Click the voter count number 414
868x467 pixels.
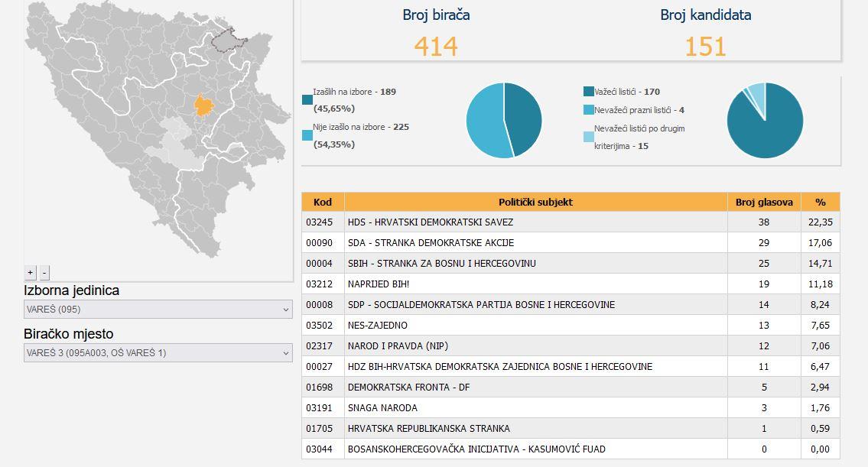coord(436,47)
